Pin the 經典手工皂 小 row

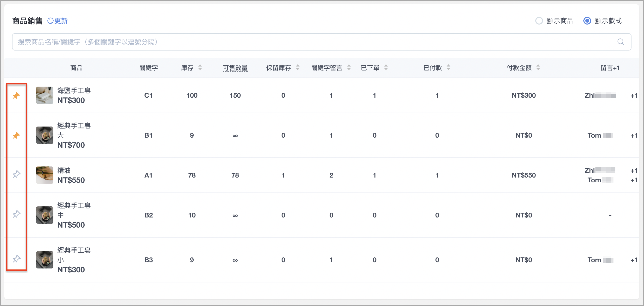[x=17, y=259]
